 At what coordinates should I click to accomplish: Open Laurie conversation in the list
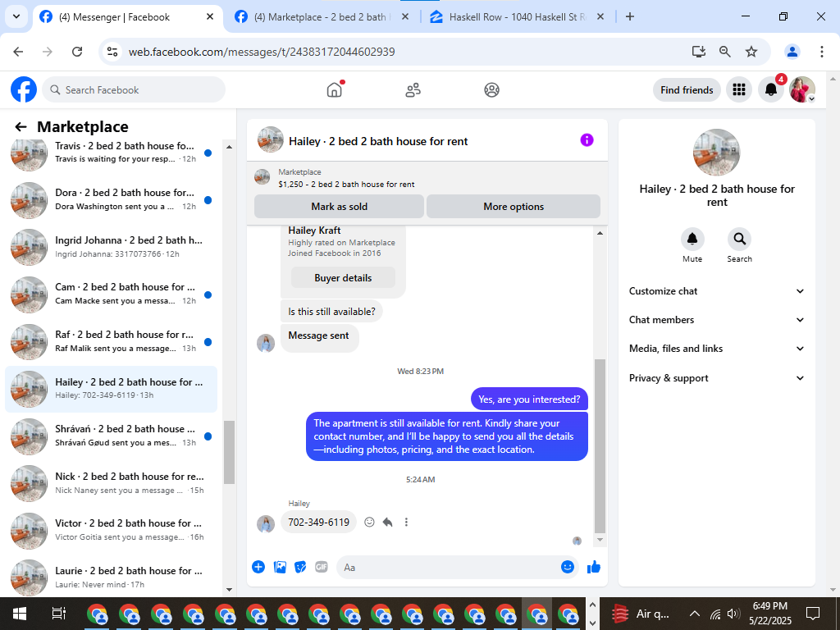112,577
